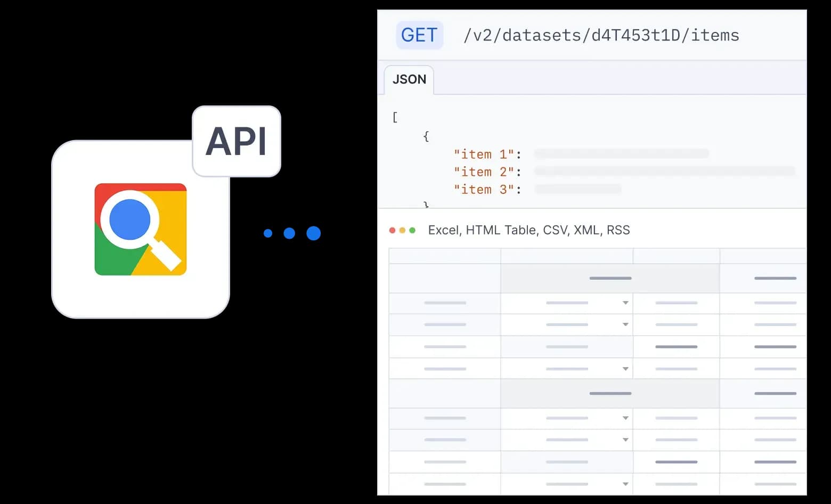Viewport: 831px width, 504px height.
Task: Switch to the JSON tab
Action: pyautogui.click(x=409, y=80)
